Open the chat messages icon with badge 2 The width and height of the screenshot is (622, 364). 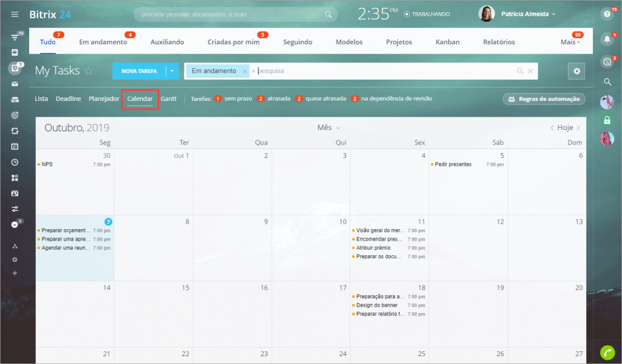coord(606,61)
